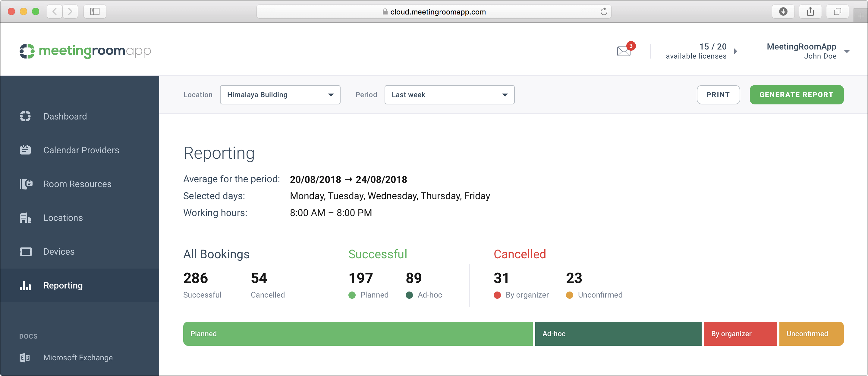Click the Ad-hoc bar segment
868x376 pixels.
click(x=618, y=333)
